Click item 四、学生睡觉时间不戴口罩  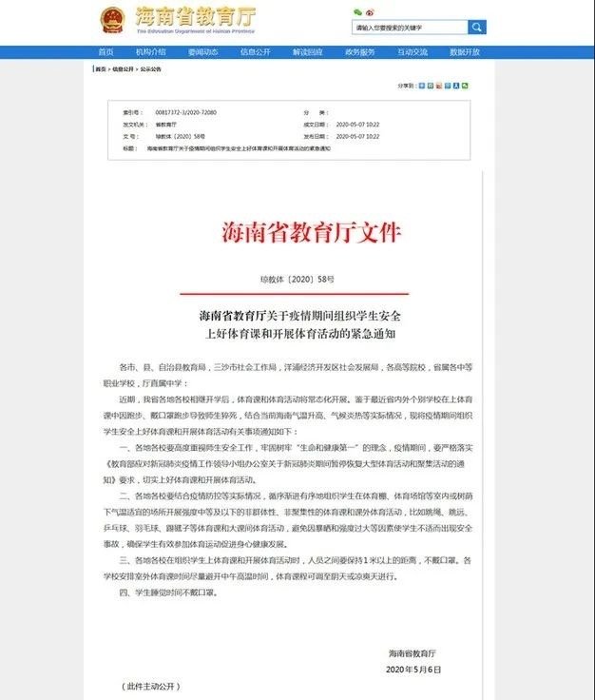point(168,593)
